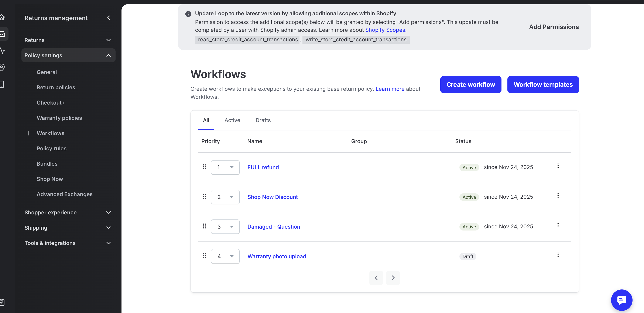Click the Create workflow button
The height and width of the screenshot is (313, 644).
pos(470,85)
